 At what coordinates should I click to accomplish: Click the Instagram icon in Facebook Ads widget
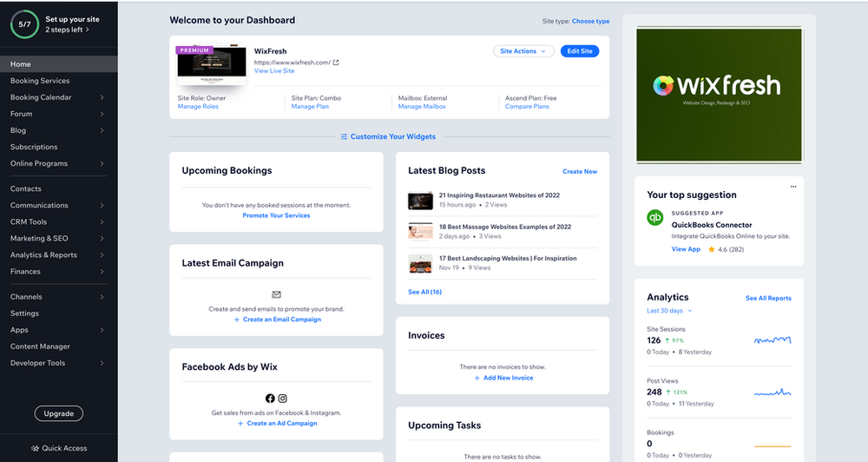282,399
